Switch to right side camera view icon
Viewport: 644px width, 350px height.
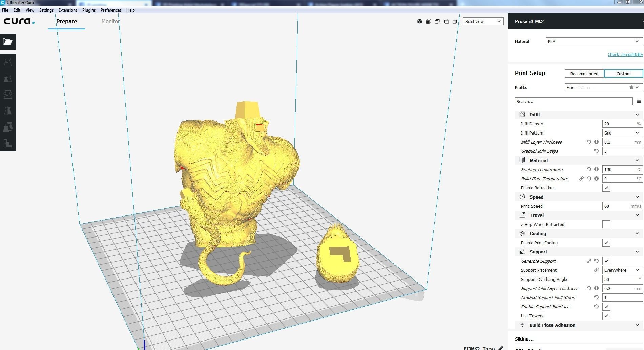(455, 21)
